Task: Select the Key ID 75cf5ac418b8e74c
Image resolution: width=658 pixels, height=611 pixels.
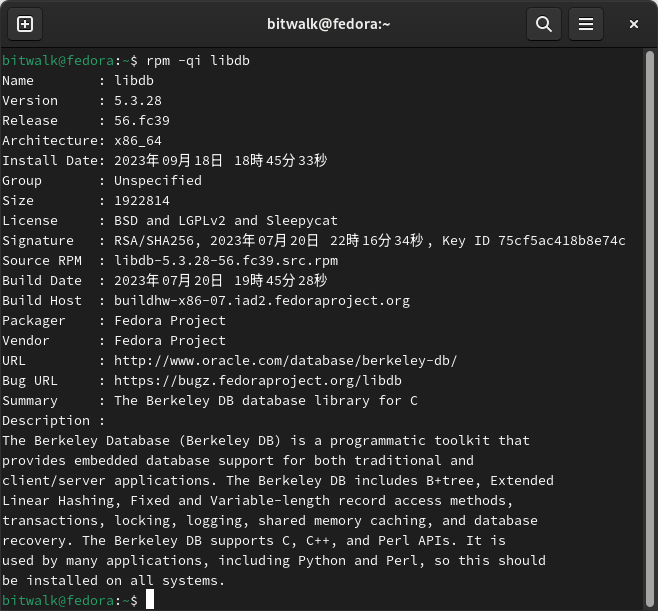Action: tap(561, 241)
